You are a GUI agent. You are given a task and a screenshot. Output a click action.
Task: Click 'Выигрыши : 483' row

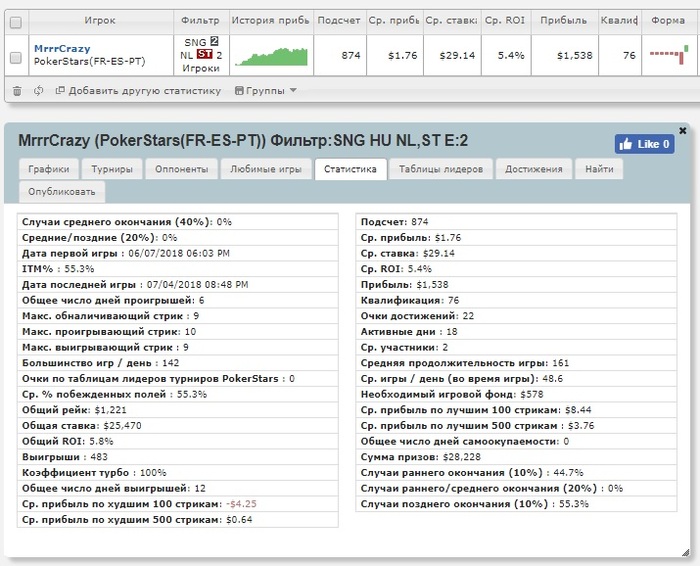point(178,457)
